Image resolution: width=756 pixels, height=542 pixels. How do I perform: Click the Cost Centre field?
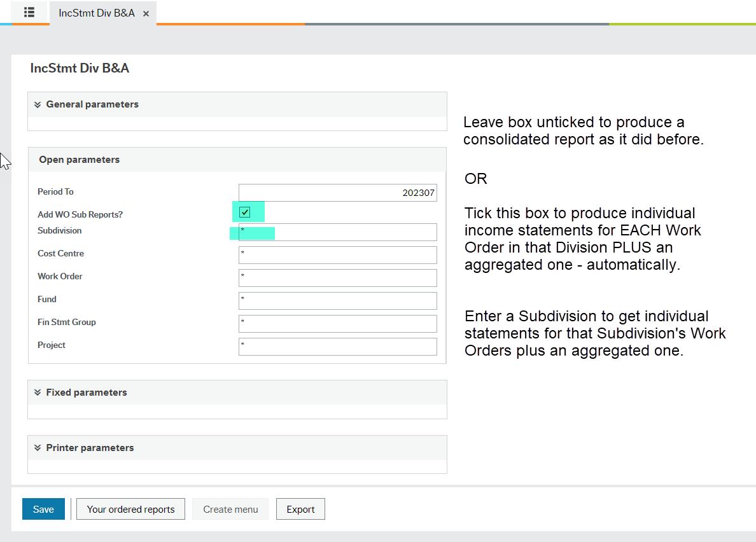click(x=337, y=254)
